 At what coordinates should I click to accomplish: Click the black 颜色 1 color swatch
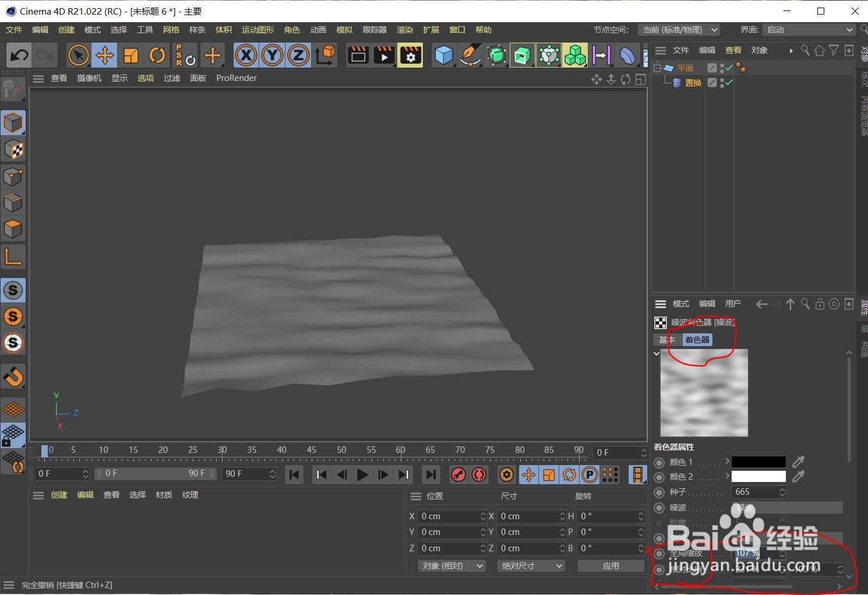tap(758, 462)
